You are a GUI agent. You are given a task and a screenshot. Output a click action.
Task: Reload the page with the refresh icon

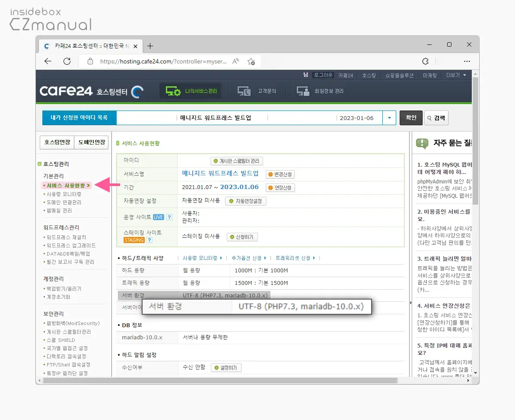tap(67, 61)
